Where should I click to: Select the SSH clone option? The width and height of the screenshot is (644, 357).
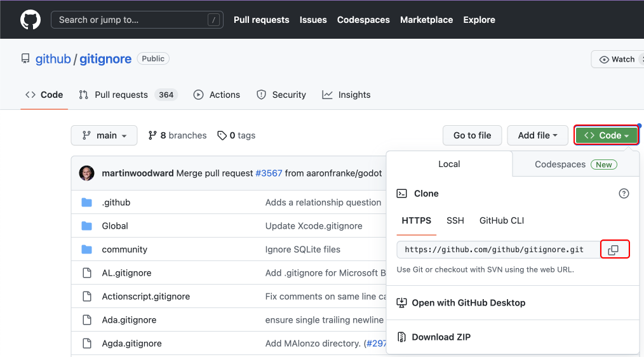(455, 220)
